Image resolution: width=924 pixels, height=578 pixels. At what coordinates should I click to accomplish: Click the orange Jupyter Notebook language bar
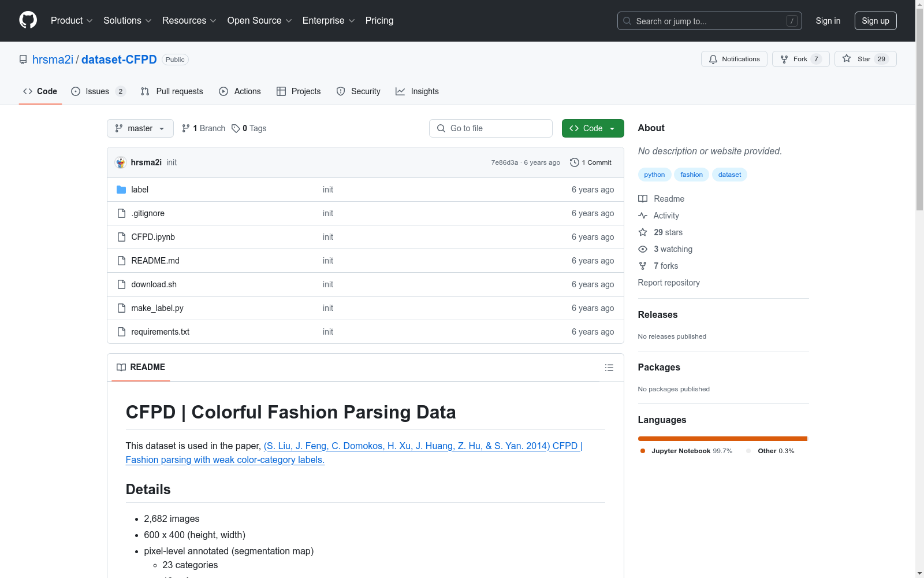point(722,439)
